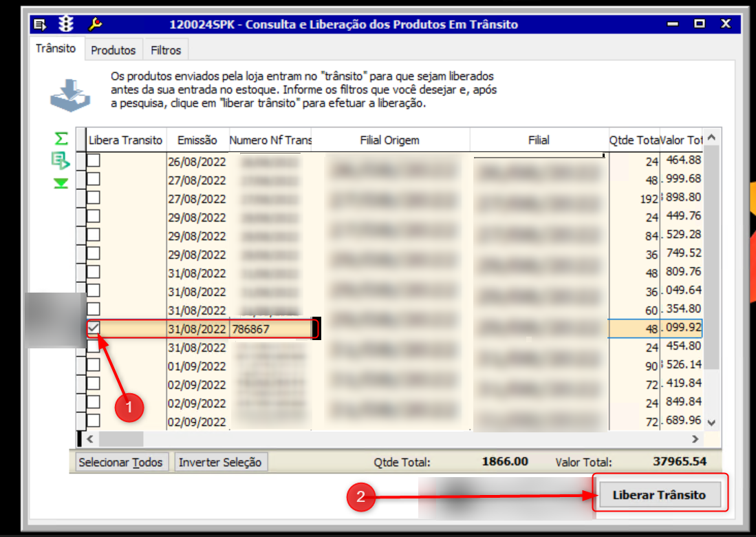Viewport: 756px width, 537px height.
Task: Minimize the 120024SPK window
Action: [673, 23]
